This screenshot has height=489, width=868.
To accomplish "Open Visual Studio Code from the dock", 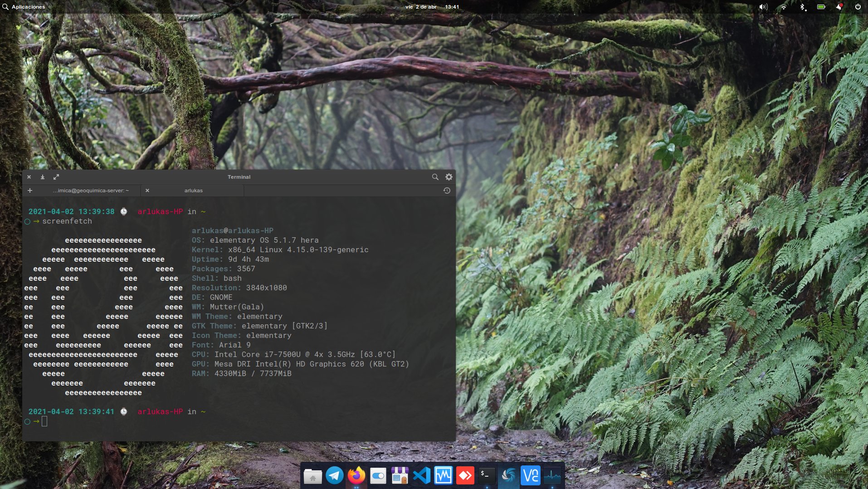I will pos(421,475).
